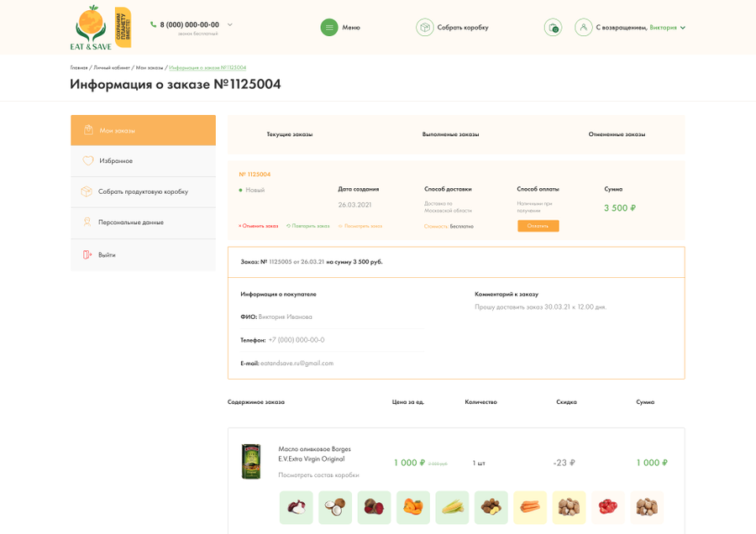Screen dimensions: 756x534
Task: Click the 1 шт quantity value
Action: point(479,463)
